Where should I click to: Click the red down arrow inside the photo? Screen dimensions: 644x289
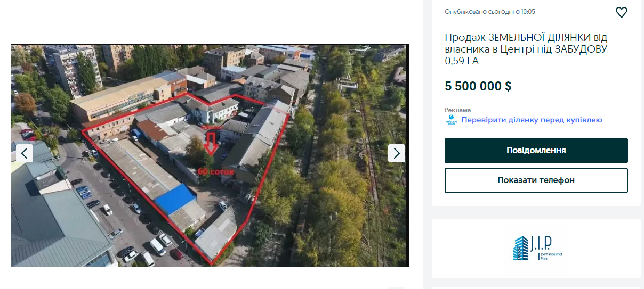[x=211, y=143]
